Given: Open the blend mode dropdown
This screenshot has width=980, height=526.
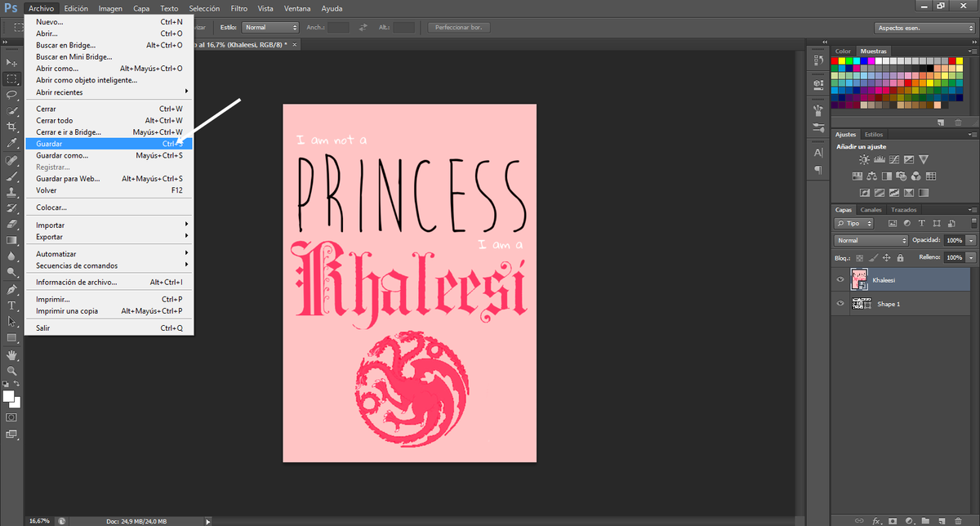Looking at the screenshot, I should [x=870, y=240].
